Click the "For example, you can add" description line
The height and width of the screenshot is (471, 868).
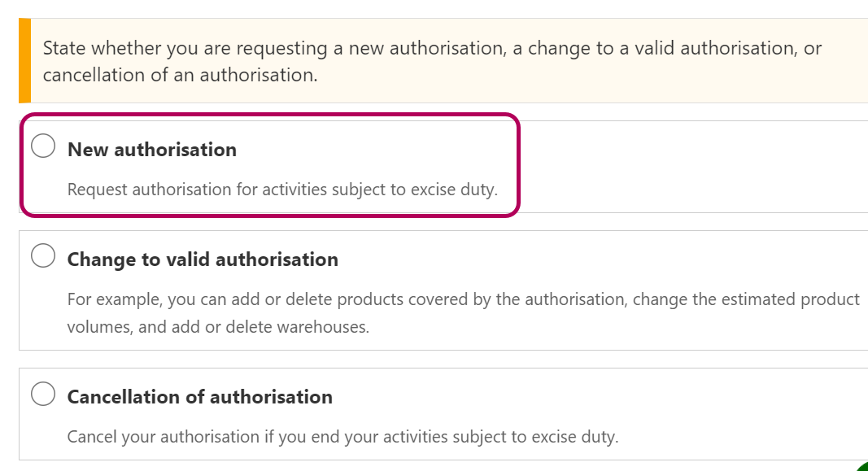(x=325, y=299)
